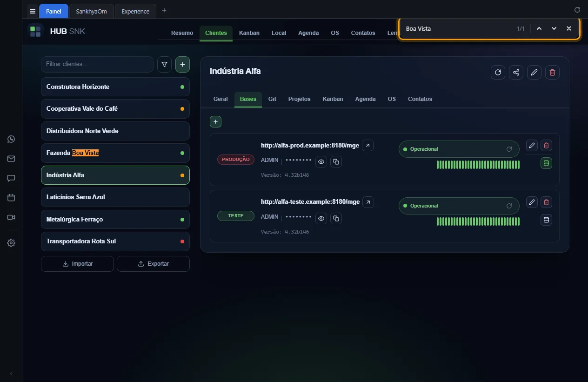Viewport: 588px width, 382px height.
Task: Click the alfa-teste uptime bar indicator
Action: tap(478, 221)
